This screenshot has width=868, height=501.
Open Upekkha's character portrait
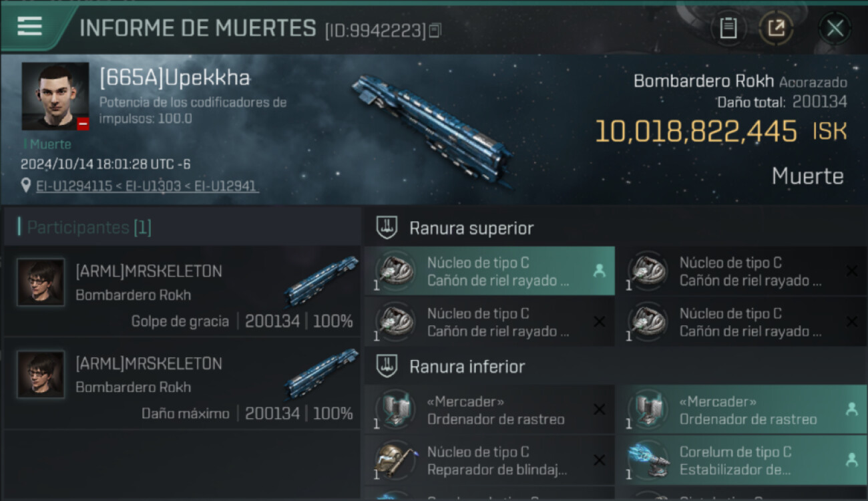55,96
